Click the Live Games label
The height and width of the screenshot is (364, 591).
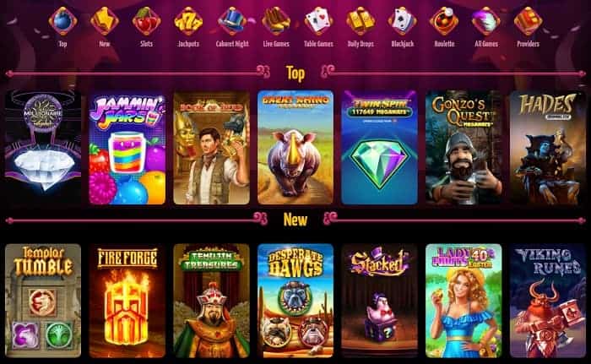point(276,44)
